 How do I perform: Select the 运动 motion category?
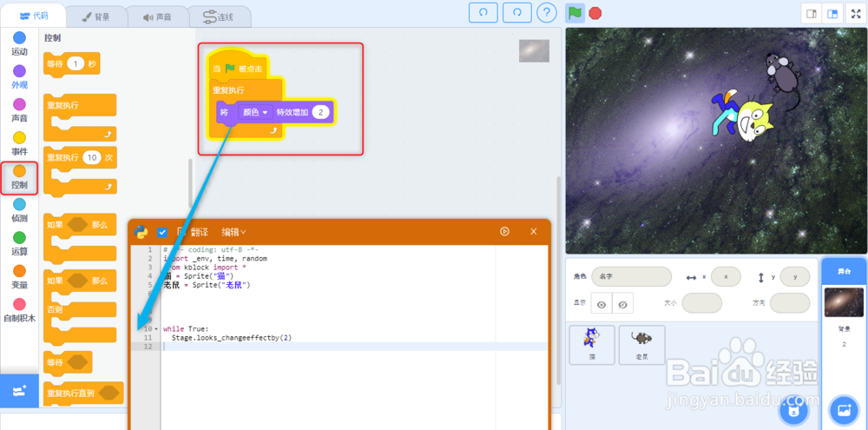19,43
